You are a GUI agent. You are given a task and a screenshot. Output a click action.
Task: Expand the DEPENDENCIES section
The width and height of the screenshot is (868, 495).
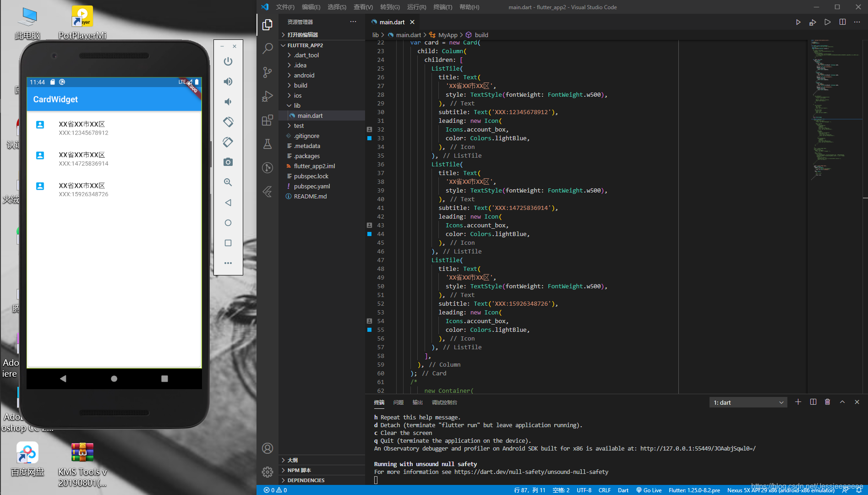pyautogui.click(x=322, y=480)
